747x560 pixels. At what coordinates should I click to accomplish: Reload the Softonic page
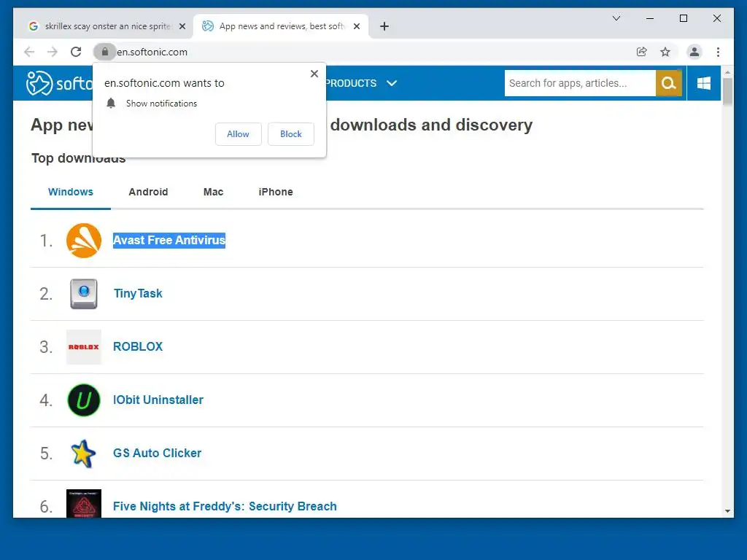76,52
